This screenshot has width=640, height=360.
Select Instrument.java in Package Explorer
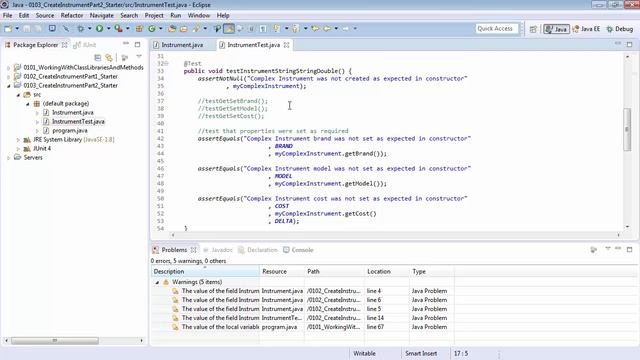[x=73, y=113]
